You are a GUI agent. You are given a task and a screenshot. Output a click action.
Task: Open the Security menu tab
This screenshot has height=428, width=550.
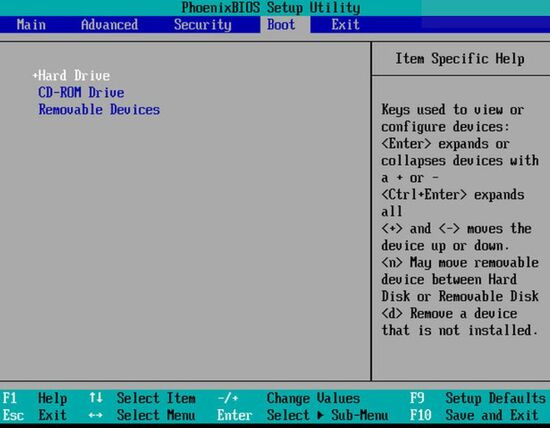click(203, 25)
